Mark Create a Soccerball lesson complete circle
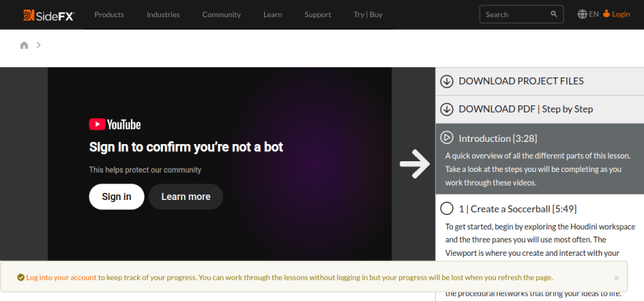Screen dimensions: 644x301 447,209
